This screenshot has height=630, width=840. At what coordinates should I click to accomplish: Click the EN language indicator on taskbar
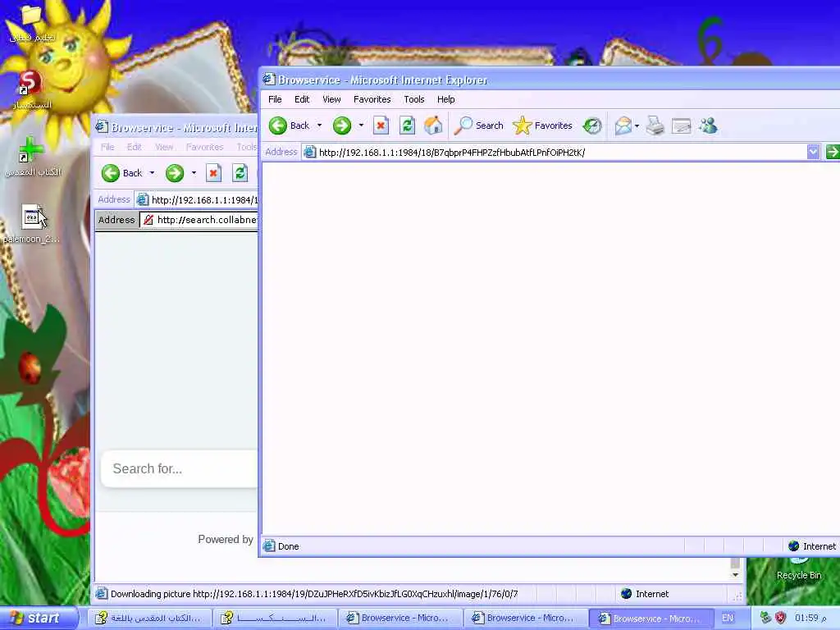point(727,618)
